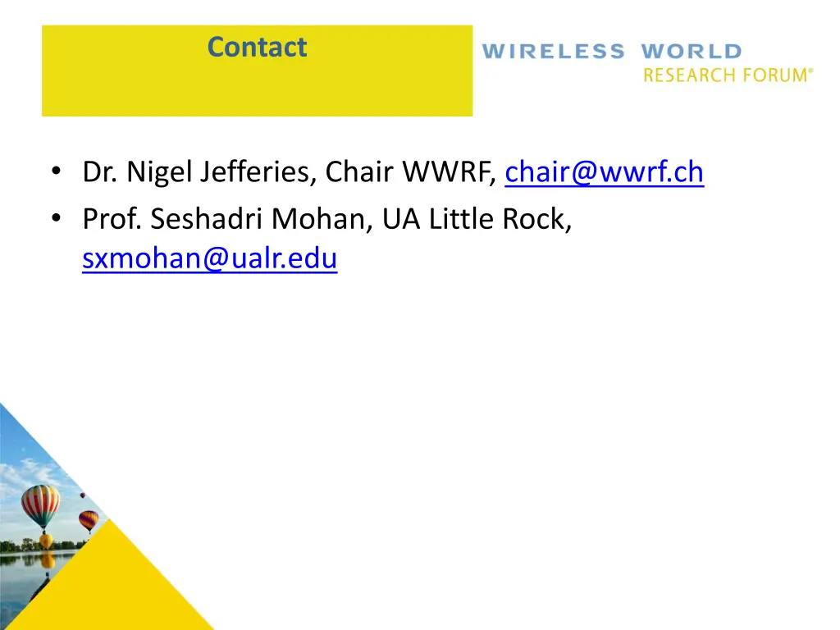Open the chair@wwrf.ch email link
This screenshot has height=630, width=840.
coord(604,172)
